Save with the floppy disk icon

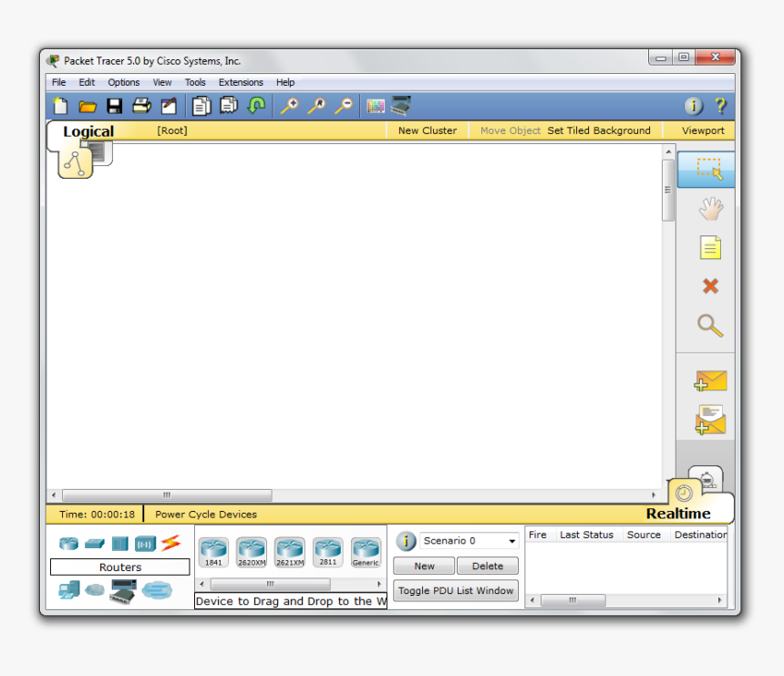coord(115,106)
